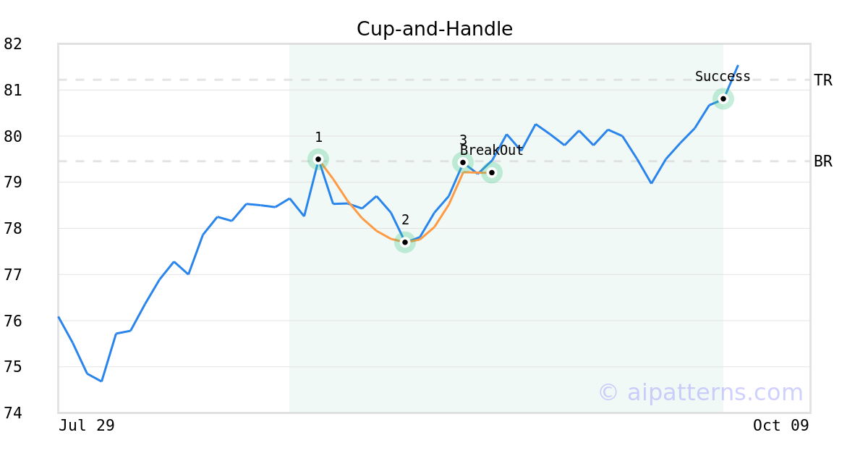The image size is (868, 456).
Task: Click the Success point circle marker
Action: pyautogui.click(x=723, y=98)
